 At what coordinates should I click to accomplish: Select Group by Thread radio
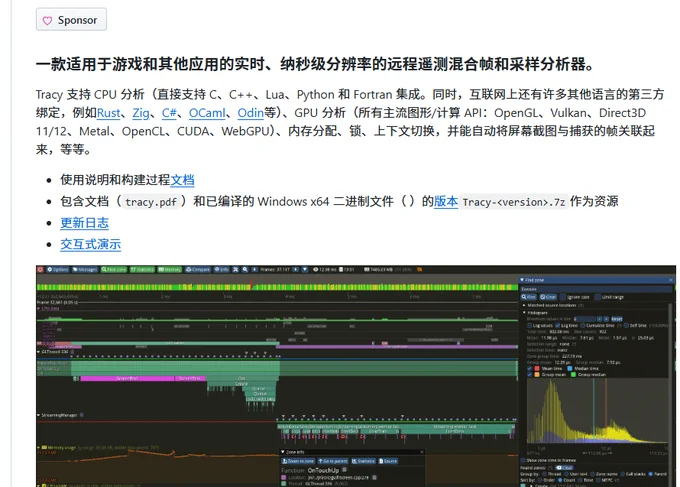coord(544,474)
